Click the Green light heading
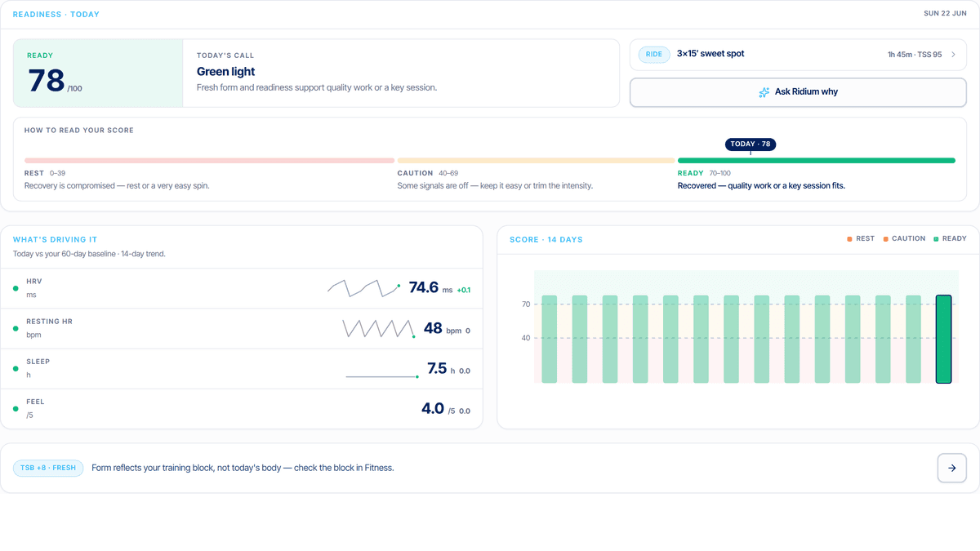 (226, 72)
